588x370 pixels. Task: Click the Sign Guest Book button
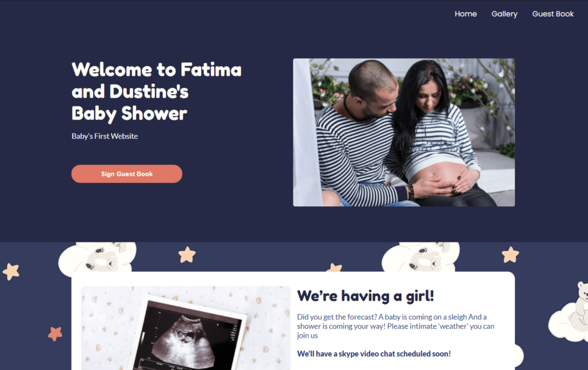(x=127, y=174)
